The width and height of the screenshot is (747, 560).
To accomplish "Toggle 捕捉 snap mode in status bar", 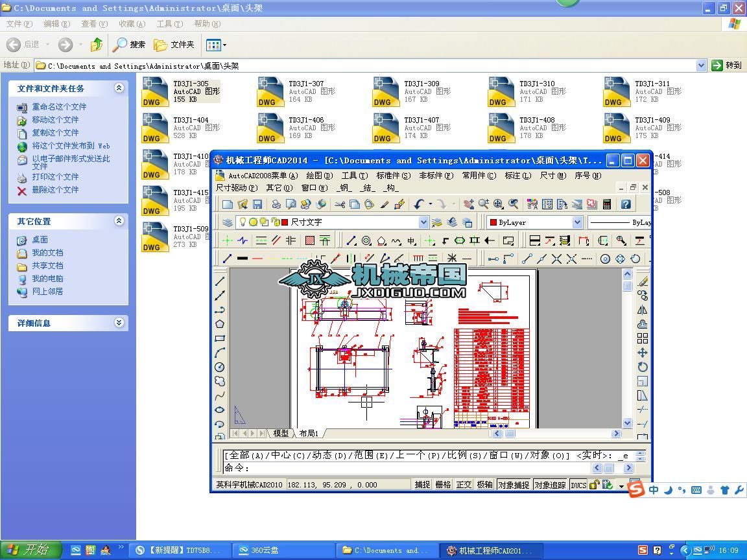I will [x=422, y=485].
